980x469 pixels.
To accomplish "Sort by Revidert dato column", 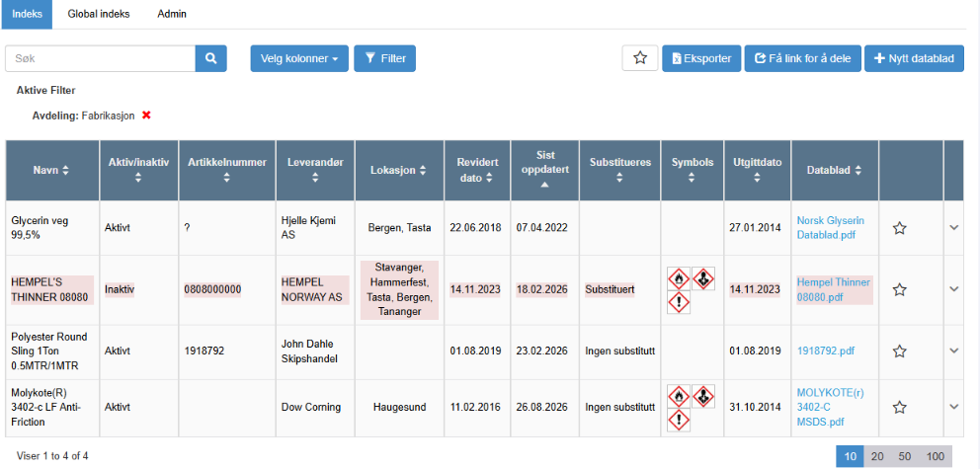I will (477, 170).
